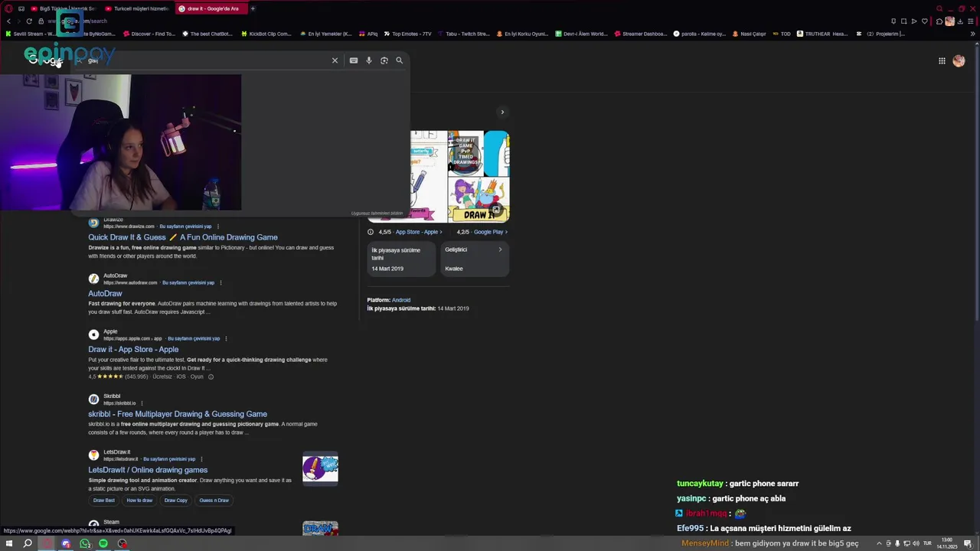Start voice search with microphone icon

pyautogui.click(x=369, y=60)
